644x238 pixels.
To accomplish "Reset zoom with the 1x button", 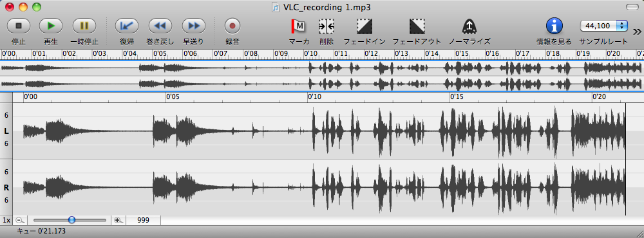I will (6, 221).
